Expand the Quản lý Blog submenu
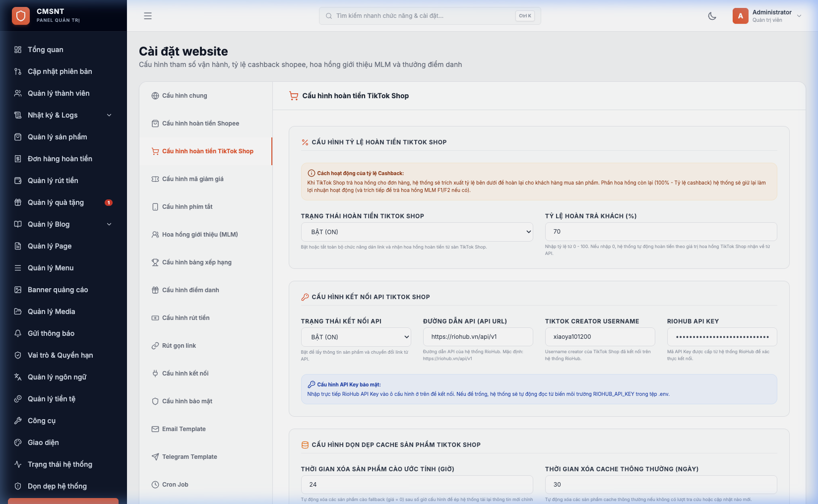The width and height of the screenshot is (818, 504). pyautogui.click(x=109, y=224)
